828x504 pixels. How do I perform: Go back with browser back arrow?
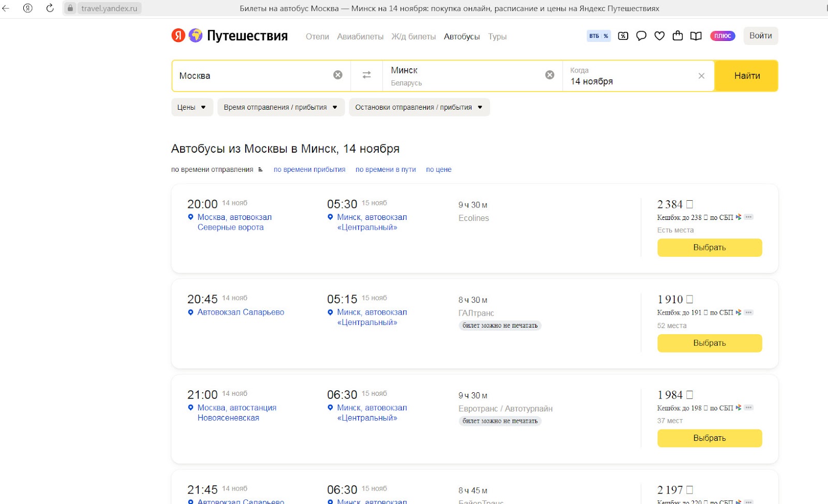6,8
